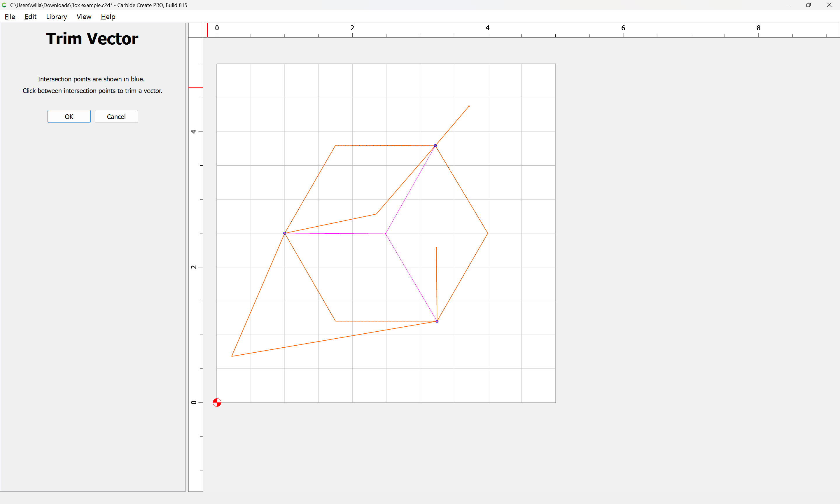Trim the long orange diagonal bottom line
This screenshot has width=840, height=504.
[335, 339]
